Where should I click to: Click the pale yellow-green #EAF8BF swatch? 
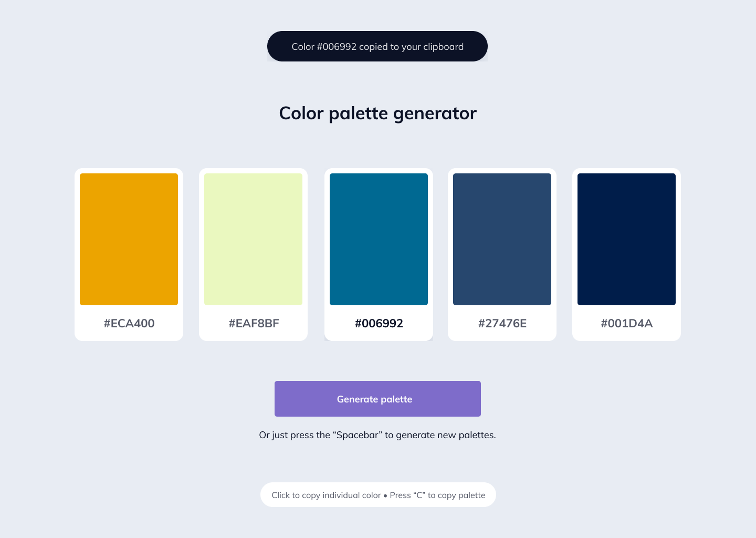[x=253, y=239]
